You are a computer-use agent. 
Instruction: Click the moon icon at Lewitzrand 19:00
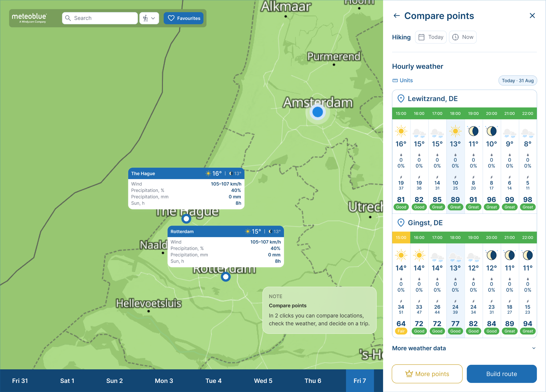pos(473,131)
